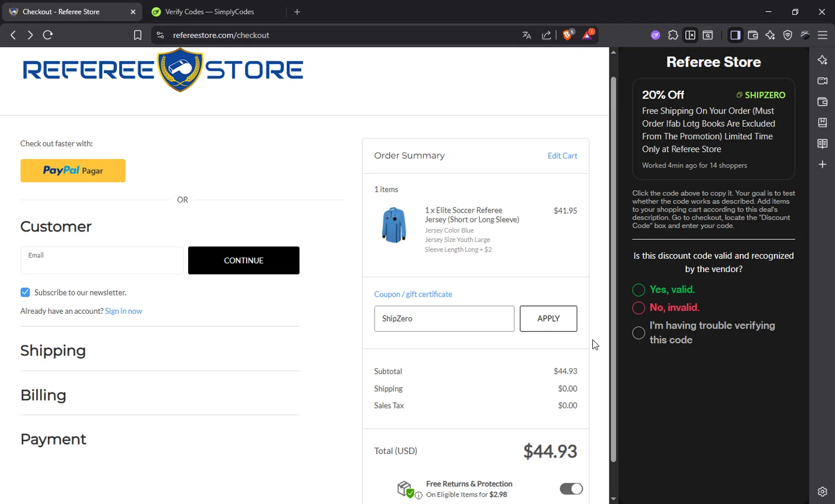Open Brave Wallet icon in toolbar

[x=753, y=35]
